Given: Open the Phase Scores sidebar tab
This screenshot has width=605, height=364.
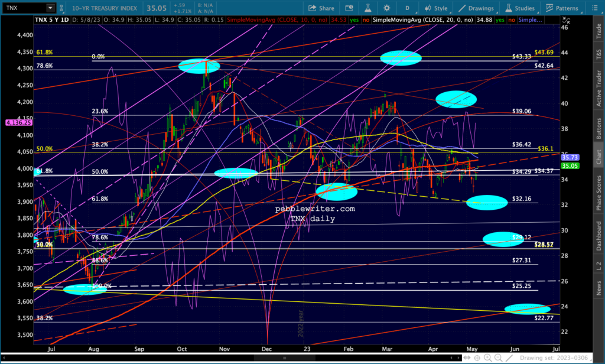Looking at the screenshot, I should [x=599, y=193].
